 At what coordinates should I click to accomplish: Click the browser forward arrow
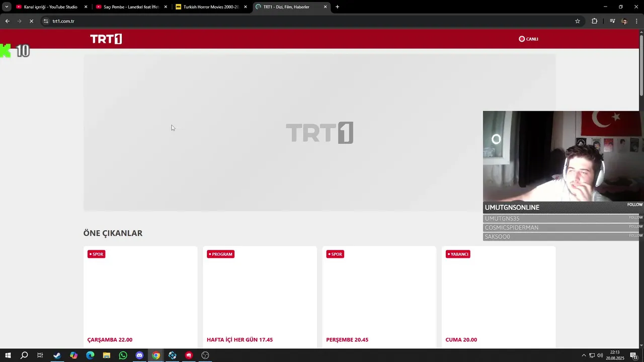tap(19, 21)
